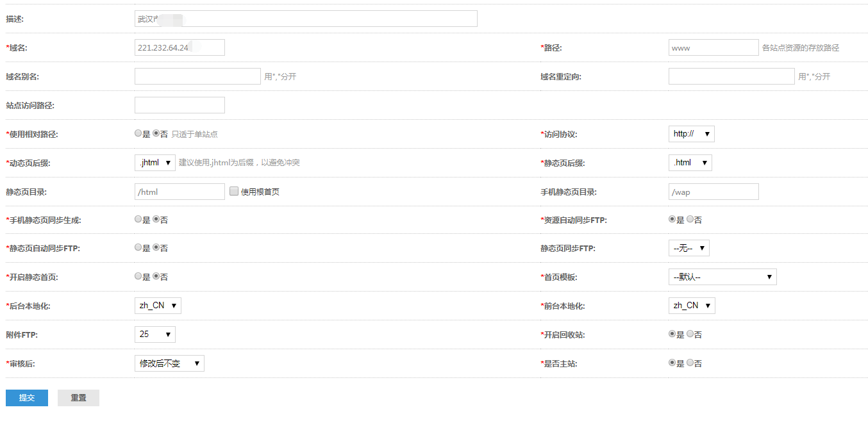868x446 pixels.
Task: Open the 动态页后缀 .jhtml dropdown
Action: pos(154,163)
